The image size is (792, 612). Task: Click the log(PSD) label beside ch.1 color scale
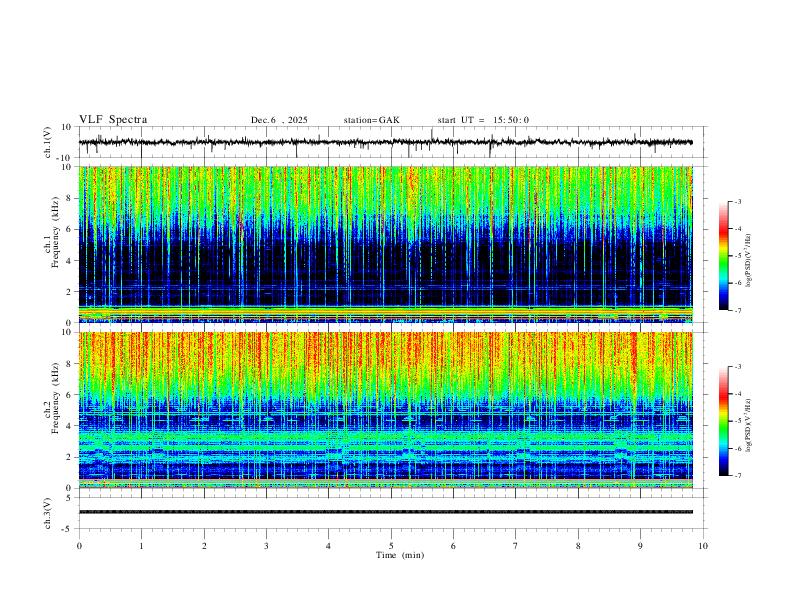(x=749, y=261)
